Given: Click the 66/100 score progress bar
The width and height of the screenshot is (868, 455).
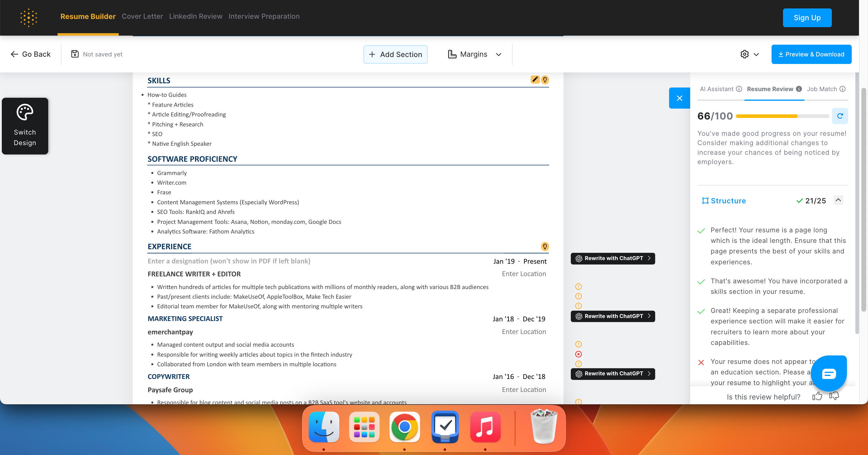Looking at the screenshot, I should point(782,116).
